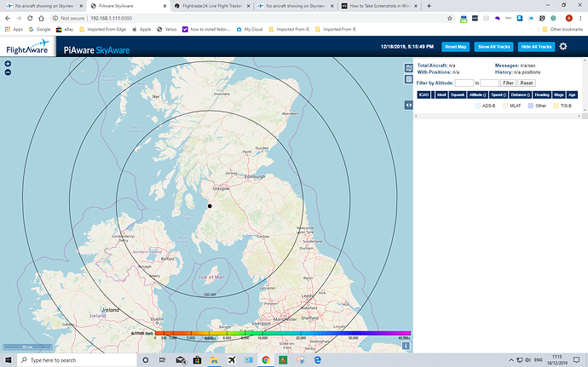Screen dimensions: 588x367
Task: Click the Reset Map button
Action: (x=455, y=47)
